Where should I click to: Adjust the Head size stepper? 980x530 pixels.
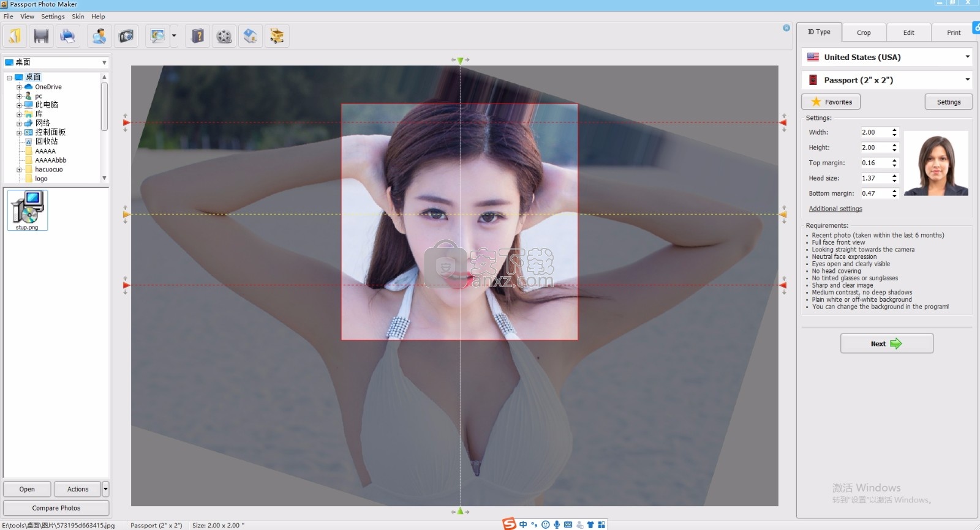pyautogui.click(x=894, y=178)
